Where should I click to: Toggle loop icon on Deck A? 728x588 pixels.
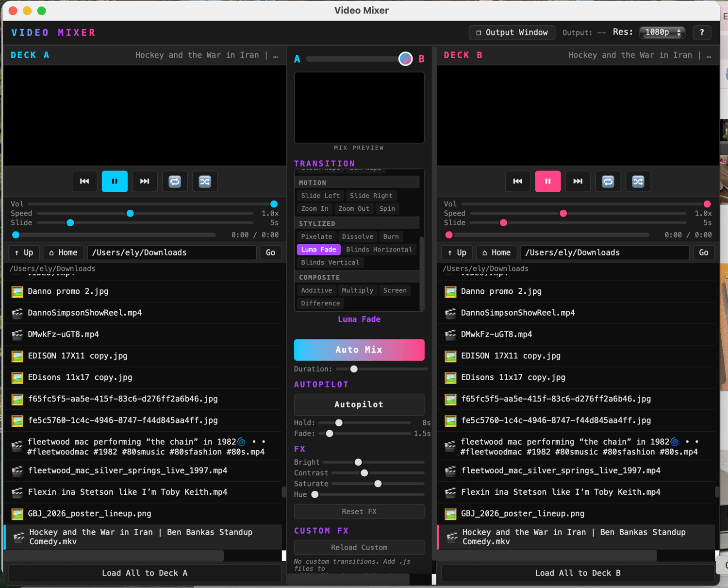[175, 181]
